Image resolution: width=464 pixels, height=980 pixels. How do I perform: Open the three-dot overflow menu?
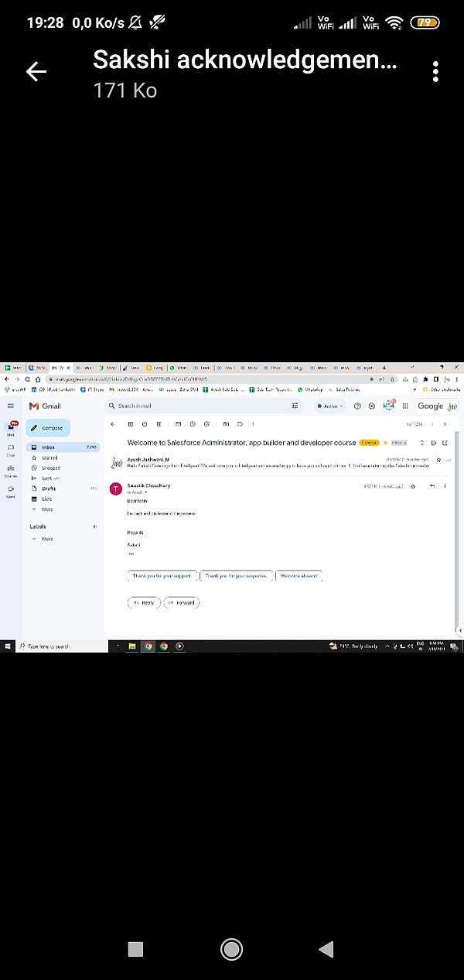435,72
